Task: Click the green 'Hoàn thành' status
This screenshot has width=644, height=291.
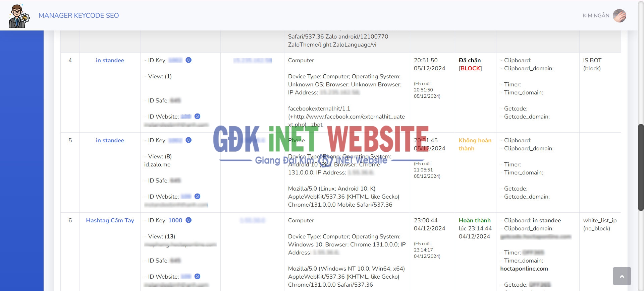Action: 475,220
